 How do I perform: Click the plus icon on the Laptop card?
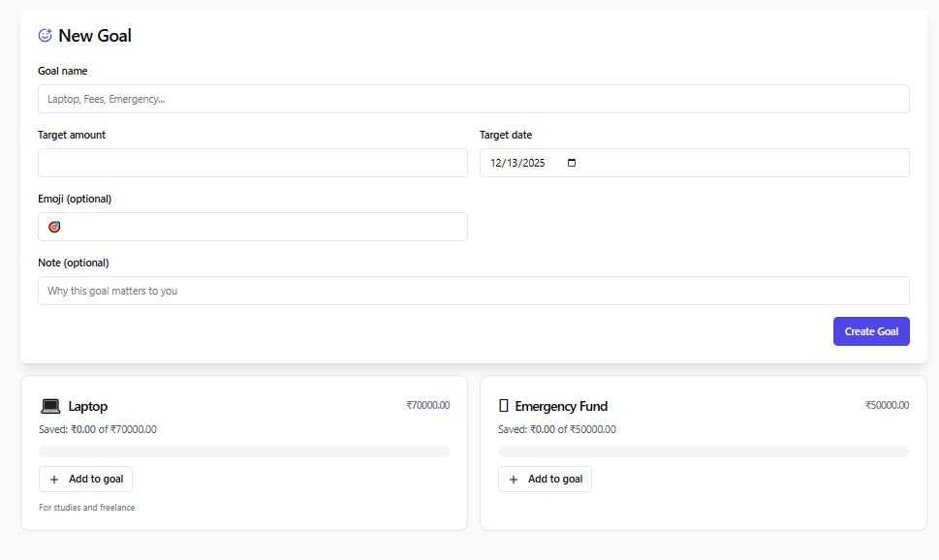[54, 480]
